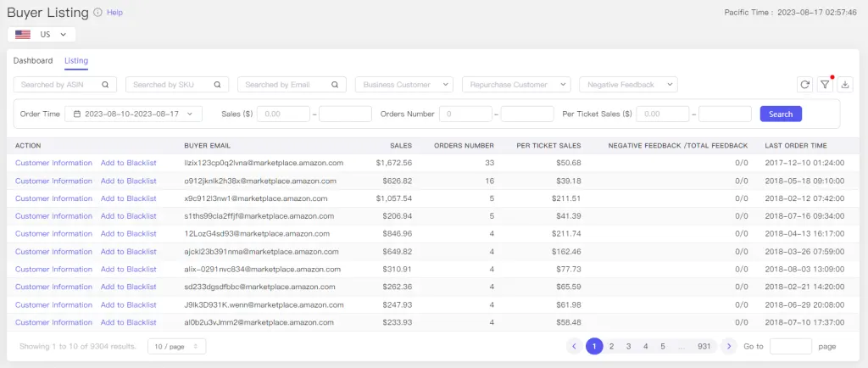Select the Listing tab

[76, 61]
